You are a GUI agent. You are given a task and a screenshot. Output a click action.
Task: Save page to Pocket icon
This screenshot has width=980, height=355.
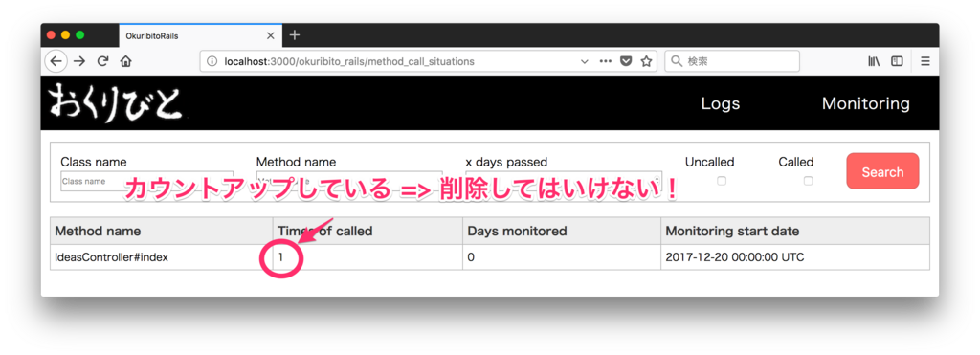pos(626,61)
